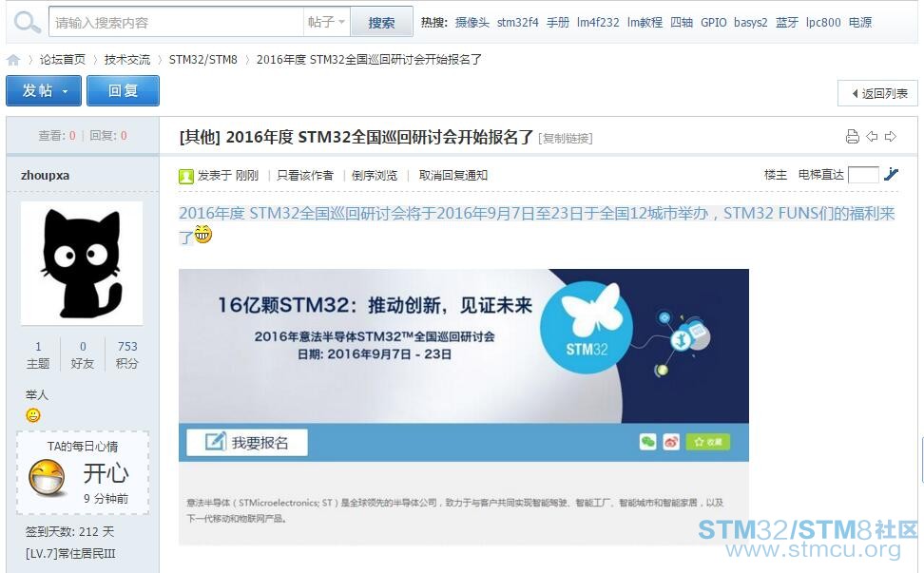Open the thread title breadcrumb link
This screenshot has width=924, height=573.
[369, 60]
